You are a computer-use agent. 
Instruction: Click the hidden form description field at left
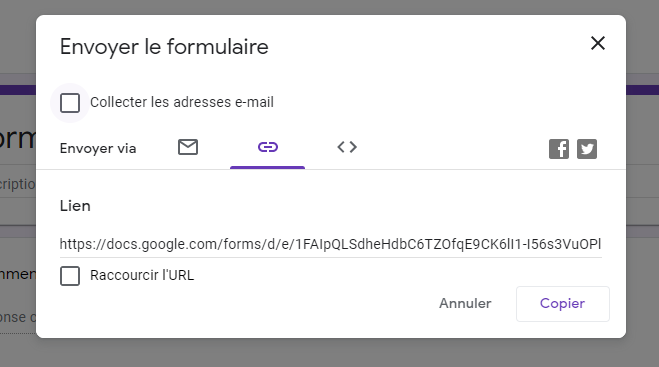[x=18, y=184]
